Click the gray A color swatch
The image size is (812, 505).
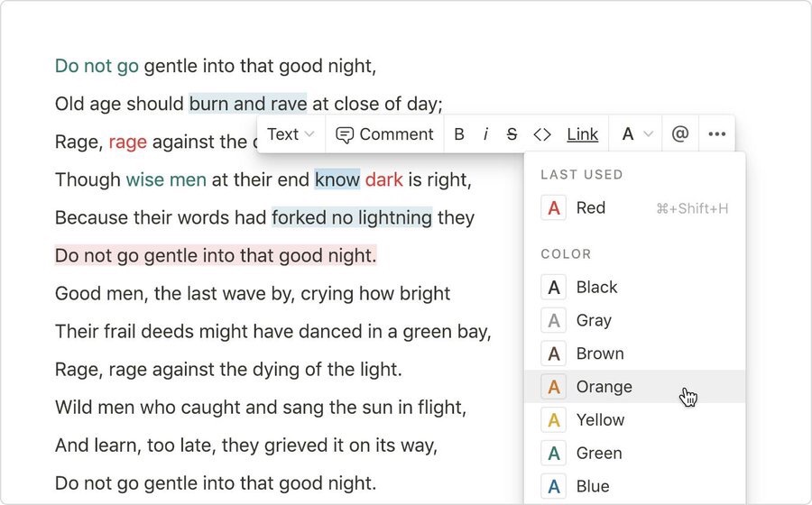click(554, 320)
